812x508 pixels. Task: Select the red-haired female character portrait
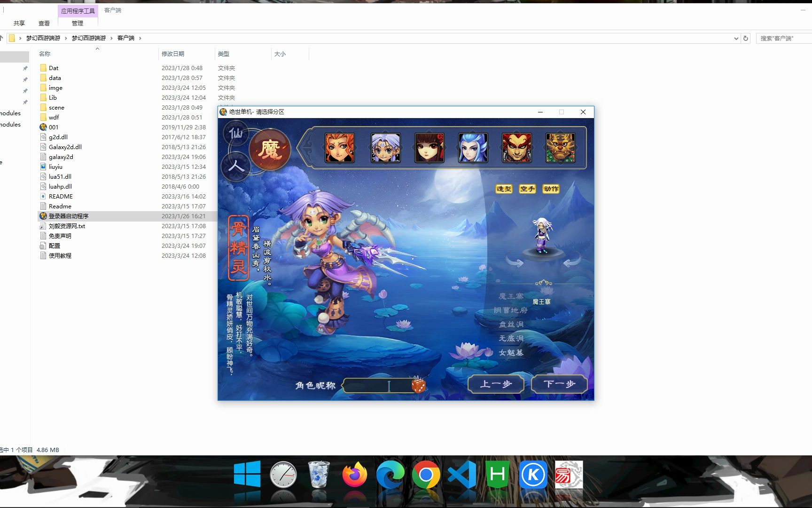tap(340, 148)
